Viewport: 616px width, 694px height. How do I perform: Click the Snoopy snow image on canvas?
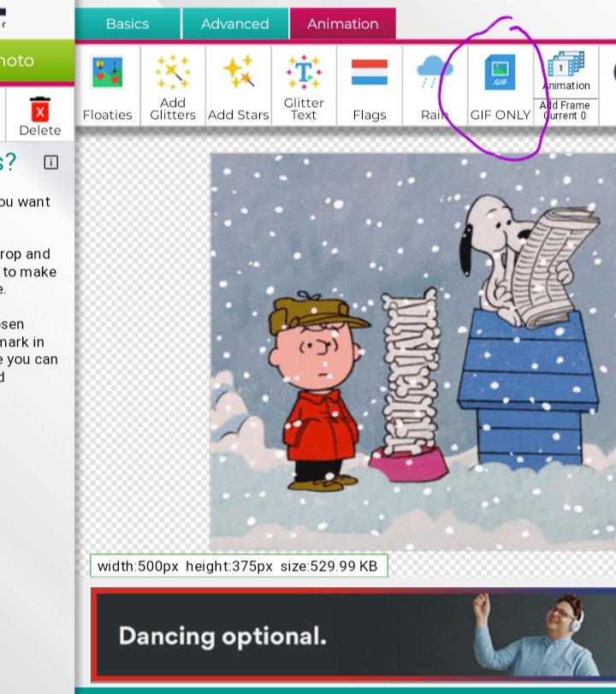412,351
